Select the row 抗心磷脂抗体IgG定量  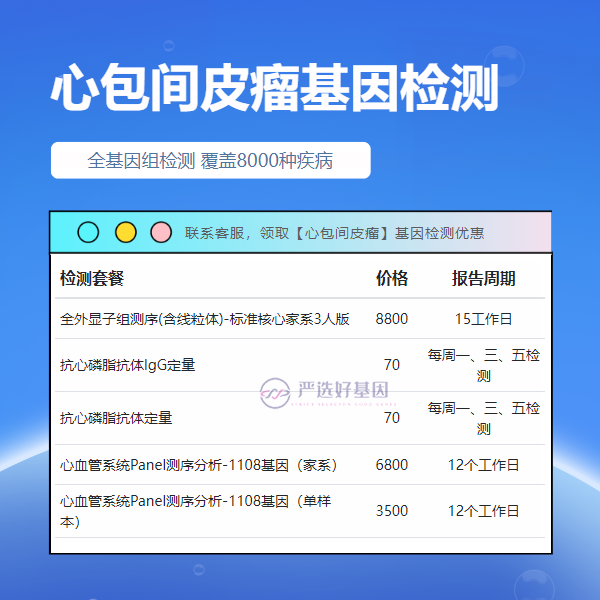tap(300, 365)
